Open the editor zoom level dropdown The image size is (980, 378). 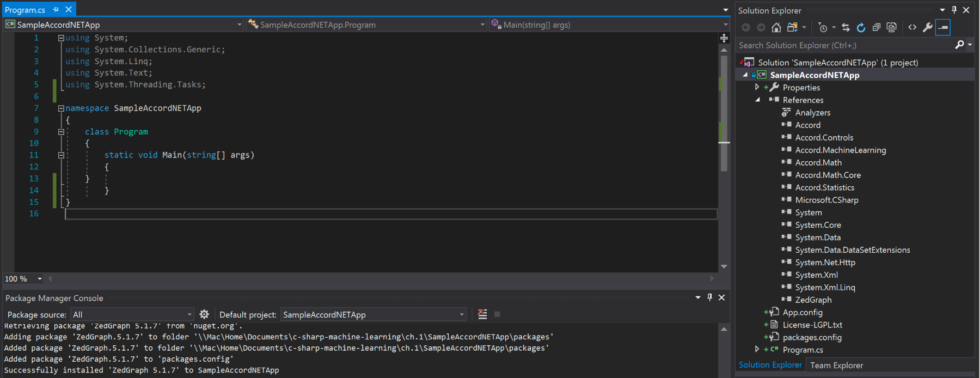[x=40, y=279]
